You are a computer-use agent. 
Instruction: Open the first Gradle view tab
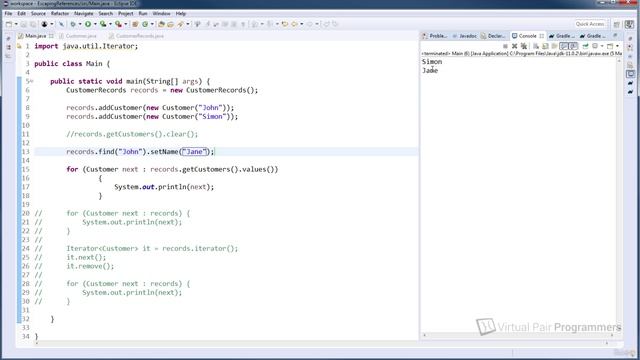pos(562,36)
